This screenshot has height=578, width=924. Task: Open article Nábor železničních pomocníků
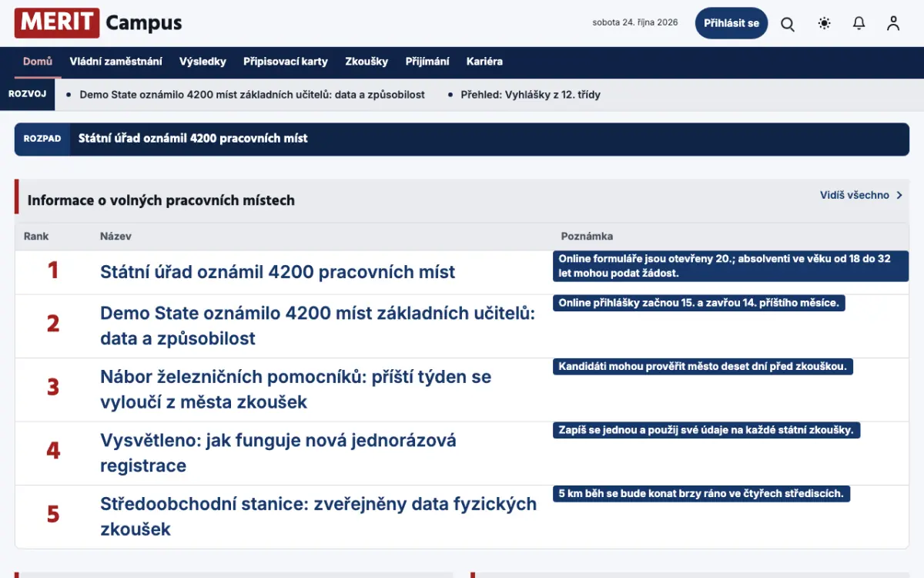click(x=296, y=389)
